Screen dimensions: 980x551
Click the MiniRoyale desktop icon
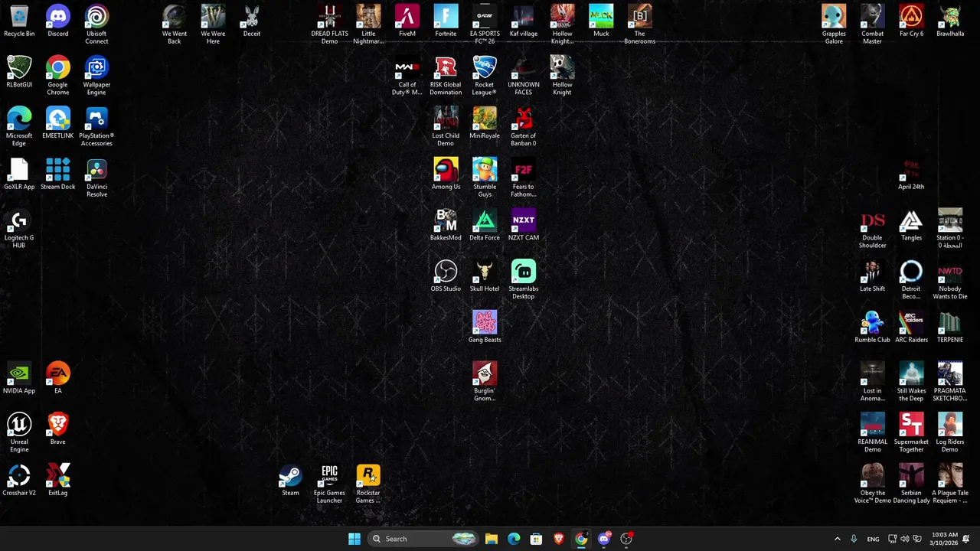(485, 123)
